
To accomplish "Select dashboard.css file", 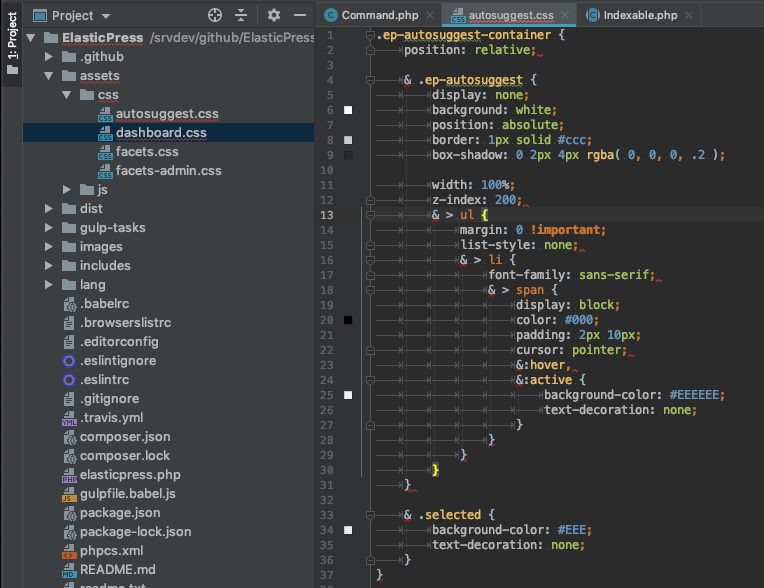I will [161, 133].
